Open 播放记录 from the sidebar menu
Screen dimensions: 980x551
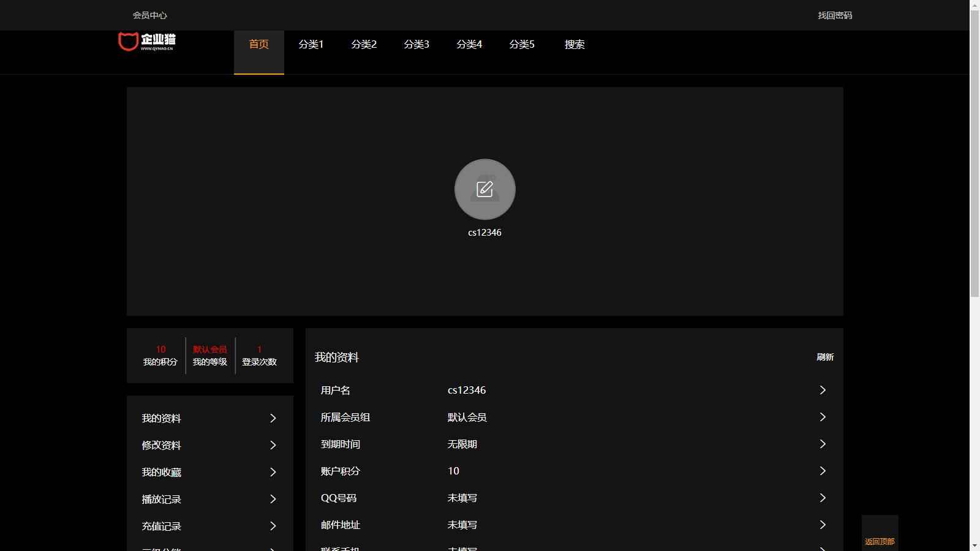click(161, 499)
